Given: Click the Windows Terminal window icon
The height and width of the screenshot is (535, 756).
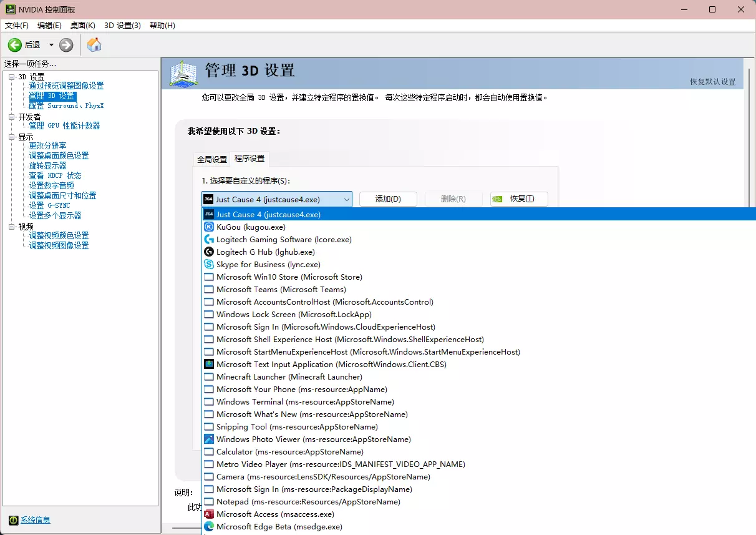Looking at the screenshot, I should tap(209, 401).
